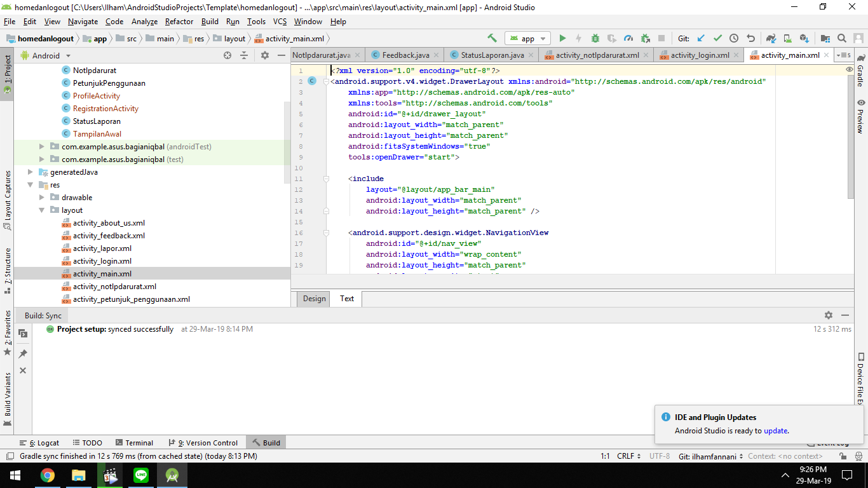This screenshot has height=488, width=868.
Task: Open the Terminal tool window
Action: coord(134,443)
